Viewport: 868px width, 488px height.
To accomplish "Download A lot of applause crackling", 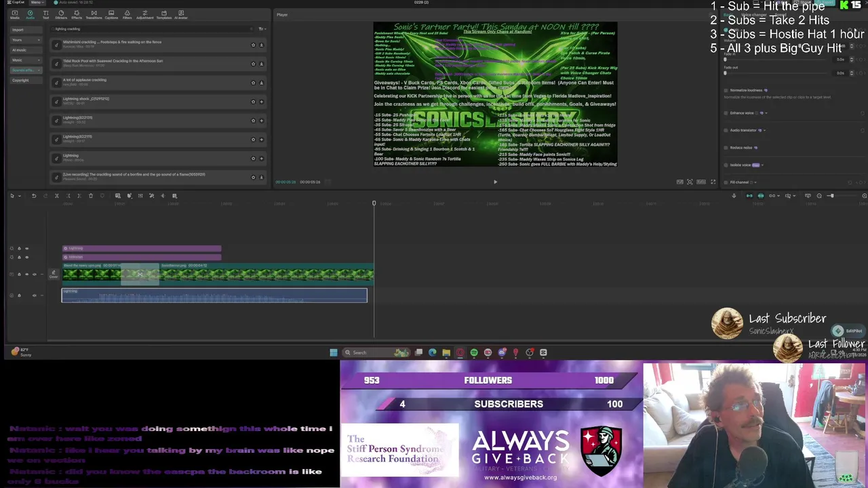I will click(x=261, y=83).
